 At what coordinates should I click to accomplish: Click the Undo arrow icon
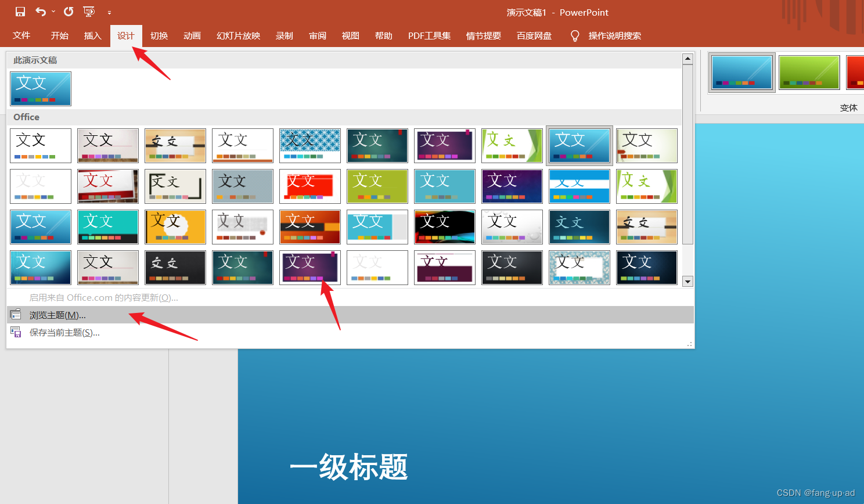[40, 12]
